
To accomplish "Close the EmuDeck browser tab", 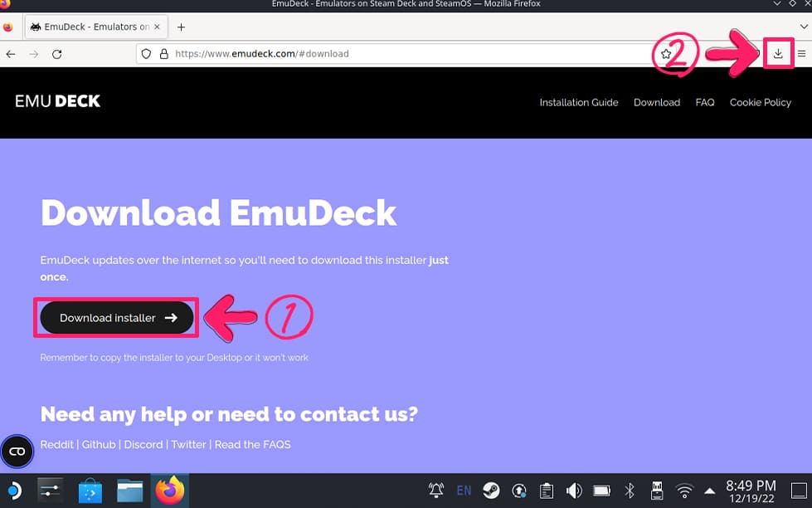I will (157, 27).
